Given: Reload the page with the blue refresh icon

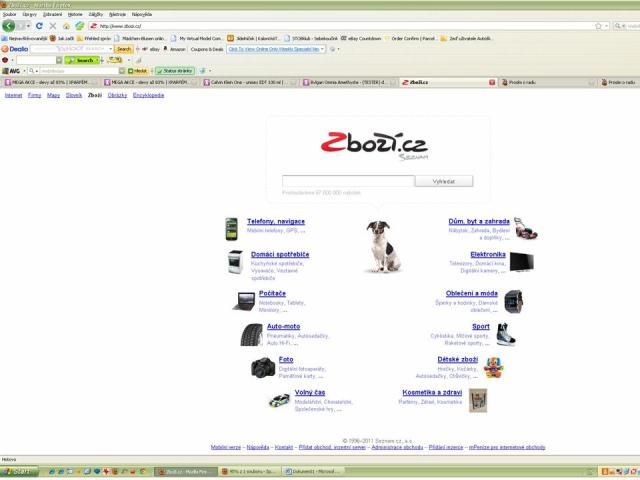Looking at the screenshot, I should (x=39, y=26).
